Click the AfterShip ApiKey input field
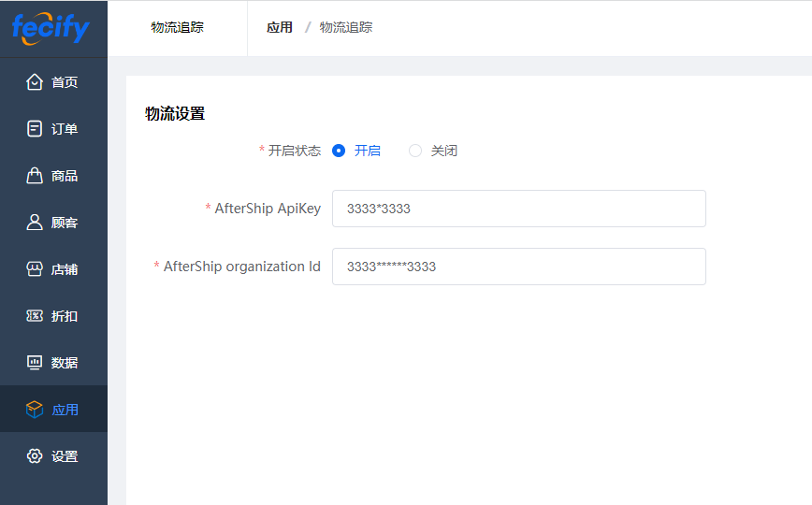The height and width of the screenshot is (505, 812). (x=519, y=209)
